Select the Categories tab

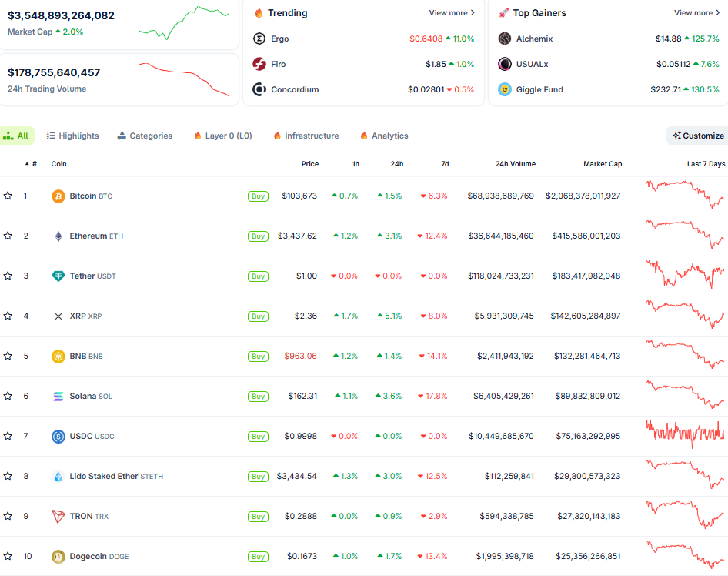(x=145, y=136)
